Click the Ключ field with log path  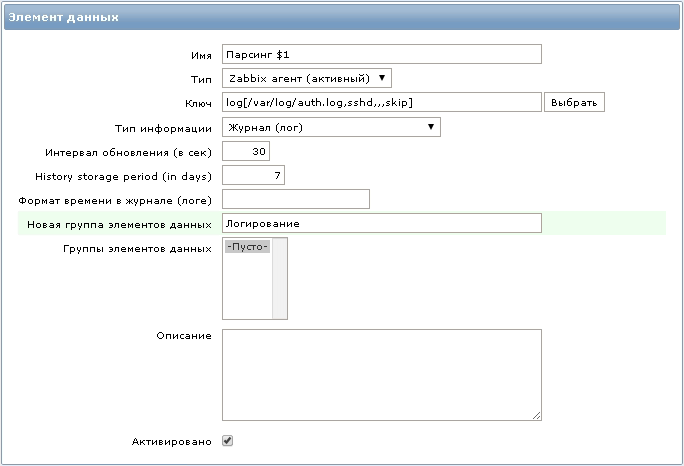click(x=381, y=102)
